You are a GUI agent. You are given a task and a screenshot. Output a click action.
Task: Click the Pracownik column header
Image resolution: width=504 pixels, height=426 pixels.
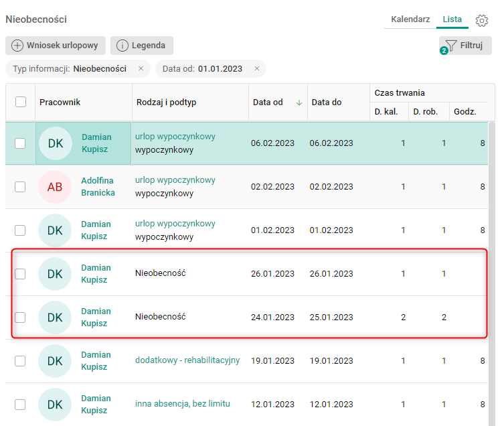click(x=60, y=102)
